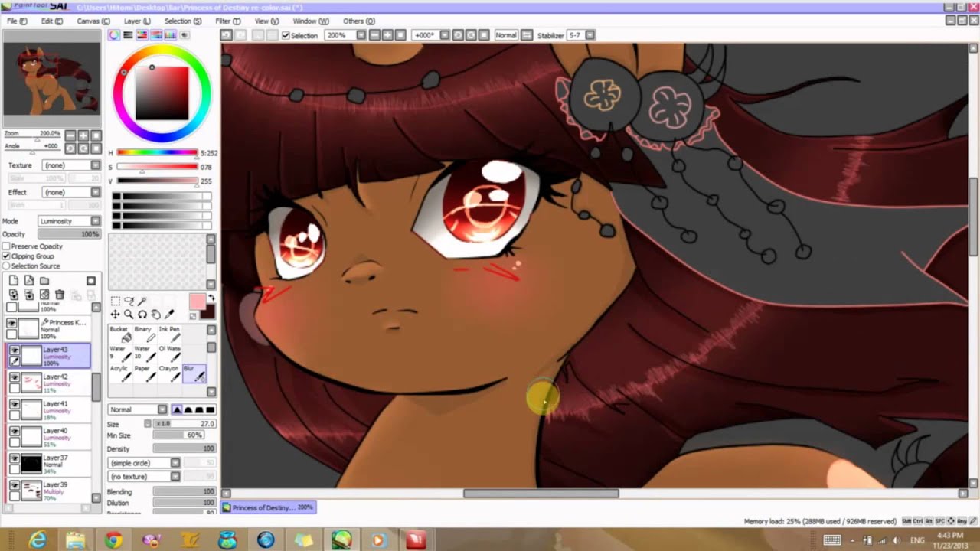980x551 pixels.
Task: Open the layer Mode Luminosity dropdown
Action: click(70, 221)
